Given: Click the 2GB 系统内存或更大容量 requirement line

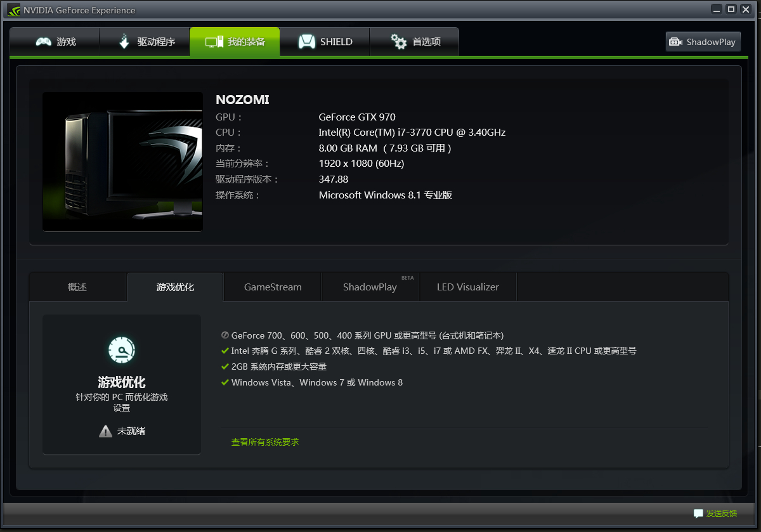Looking at the screenshot, I should pos(279,367).
